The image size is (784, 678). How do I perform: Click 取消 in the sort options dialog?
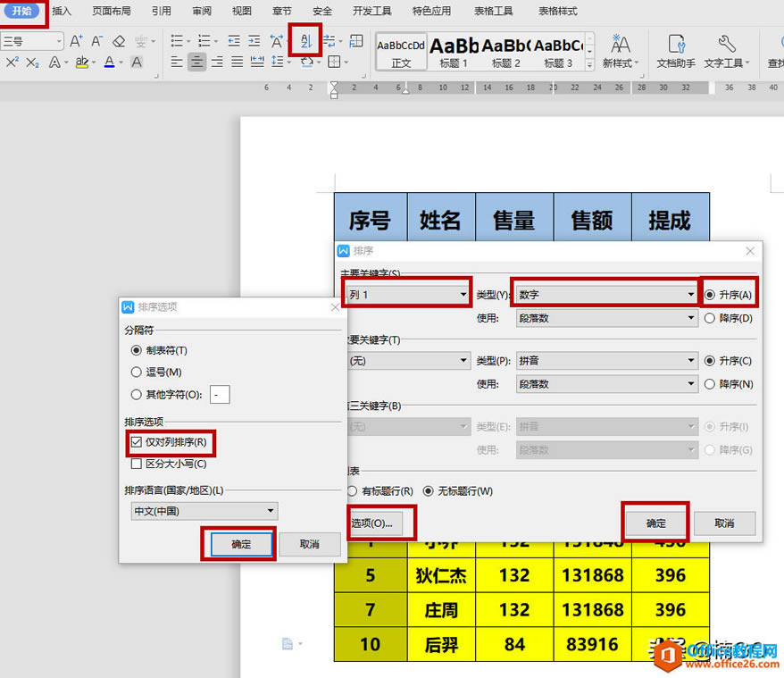tap(309, 544)
